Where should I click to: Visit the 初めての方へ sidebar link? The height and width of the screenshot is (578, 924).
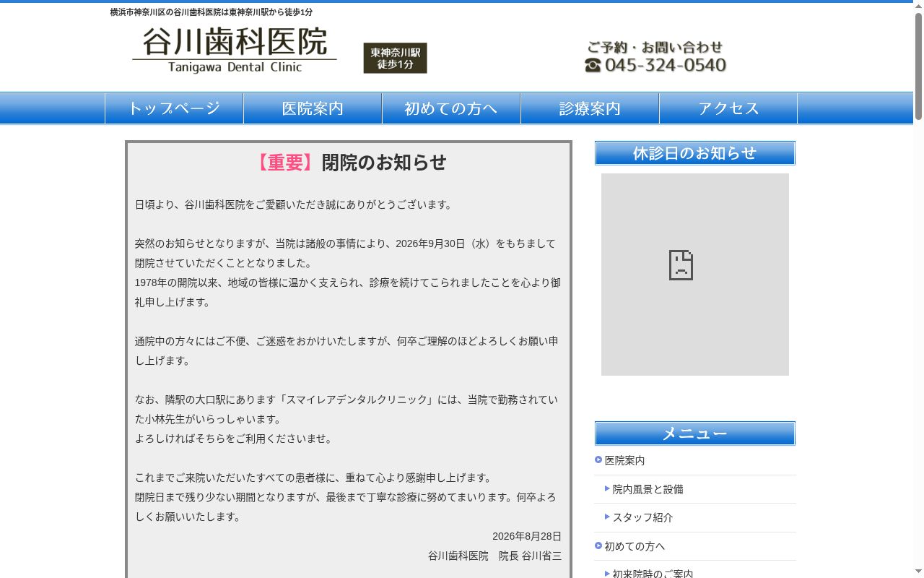point(635,546)
